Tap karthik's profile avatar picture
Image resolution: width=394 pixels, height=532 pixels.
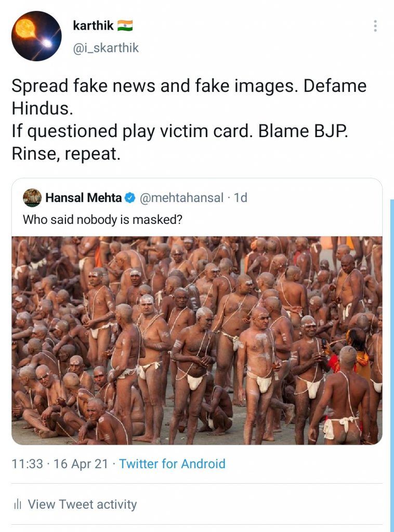(x=36, y=36)
